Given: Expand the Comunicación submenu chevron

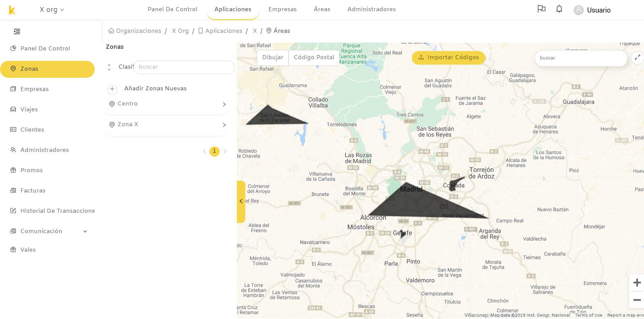Looking at the screenshot, I should click(x=85, y=231).
